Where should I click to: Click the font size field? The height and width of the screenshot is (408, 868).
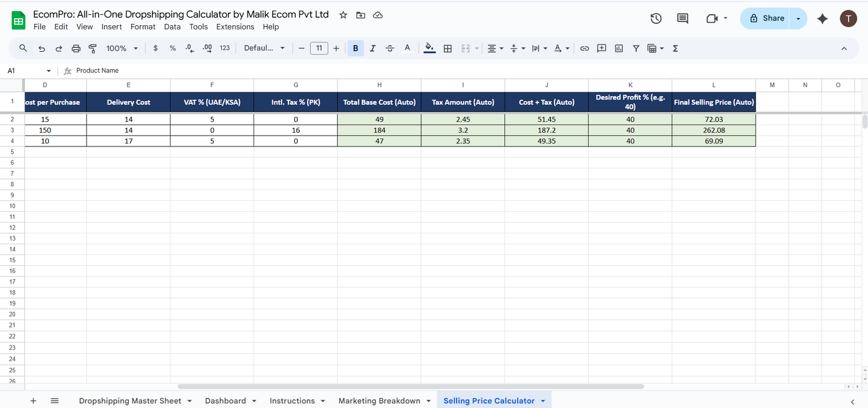click(x=319, y=48)
